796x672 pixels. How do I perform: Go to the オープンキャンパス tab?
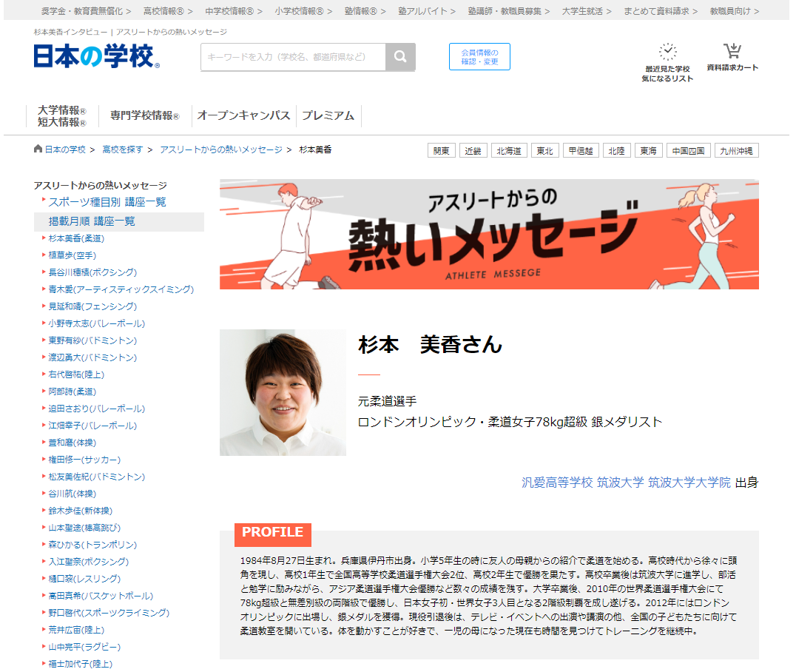[x=243, y=115]
